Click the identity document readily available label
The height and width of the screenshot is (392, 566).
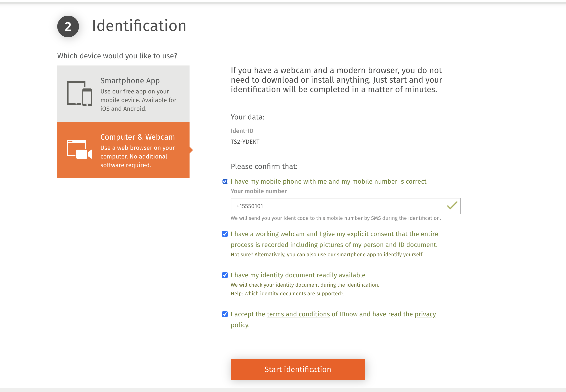point(298,275)
